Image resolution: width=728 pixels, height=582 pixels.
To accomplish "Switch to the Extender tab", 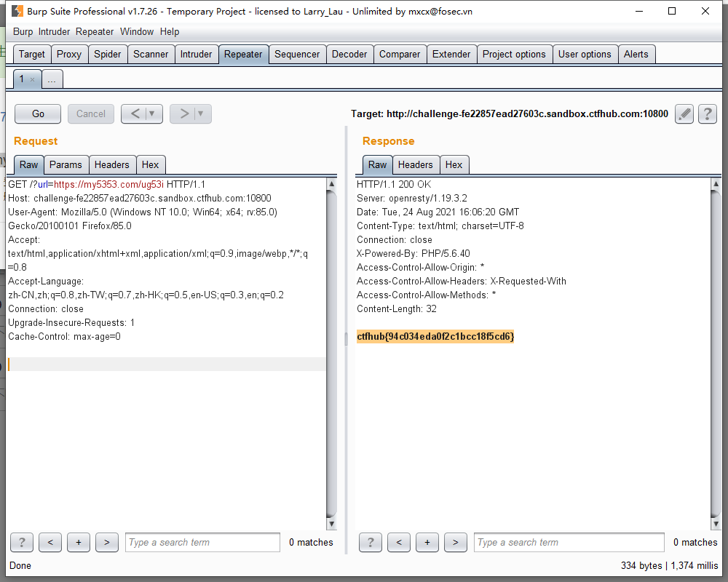I will point(451,55).
